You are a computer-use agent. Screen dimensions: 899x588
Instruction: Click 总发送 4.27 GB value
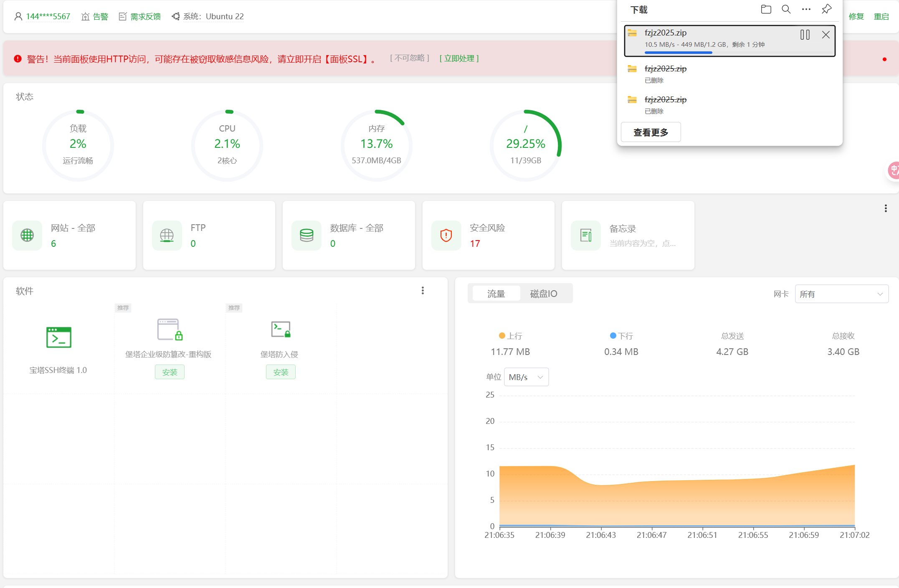(x=732, y=352)
